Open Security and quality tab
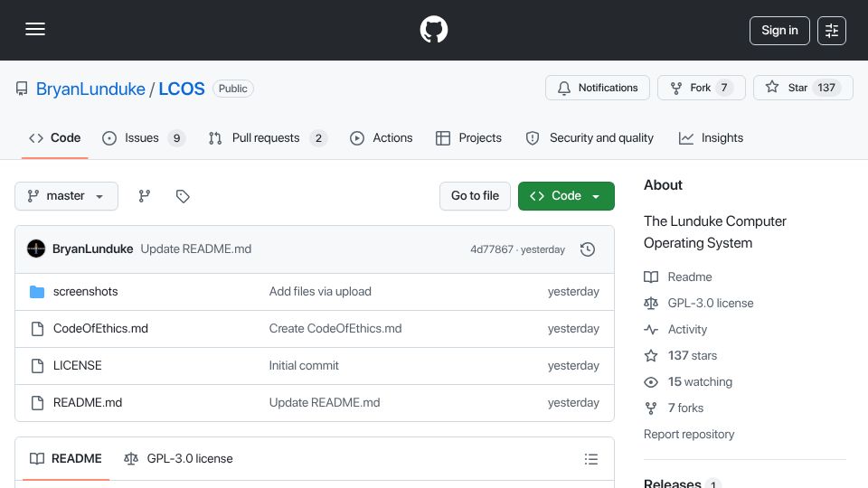Screen dimensions: 868x488 pyautogui.click(x=590, y=137)
